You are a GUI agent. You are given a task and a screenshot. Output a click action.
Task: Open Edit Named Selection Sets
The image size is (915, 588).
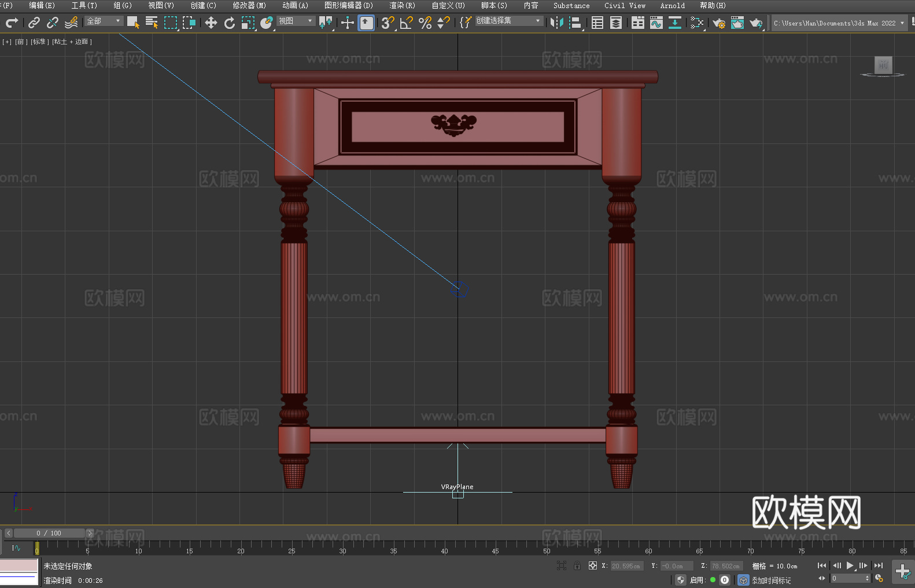point(466,23)
